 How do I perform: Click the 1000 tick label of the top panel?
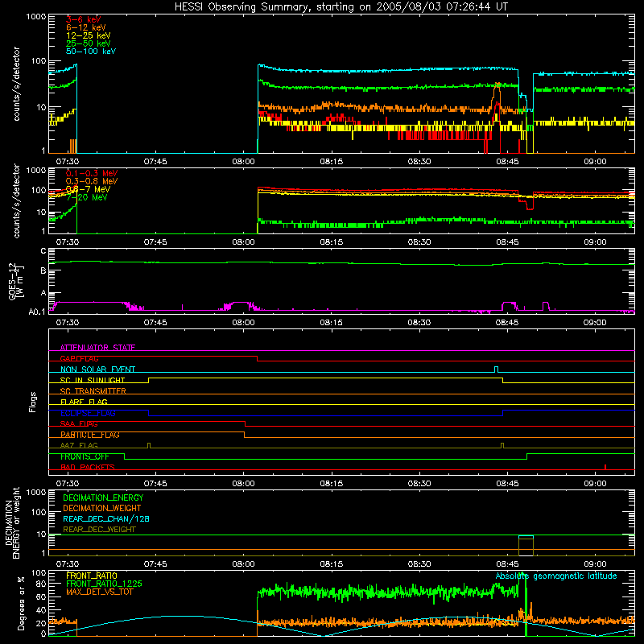click(x=36, y=17)
